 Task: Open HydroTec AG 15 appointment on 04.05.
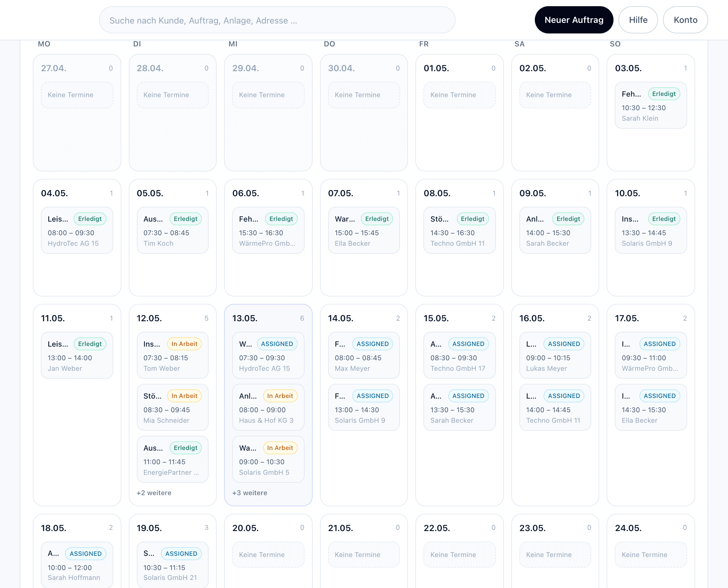(x=77, y=230)
